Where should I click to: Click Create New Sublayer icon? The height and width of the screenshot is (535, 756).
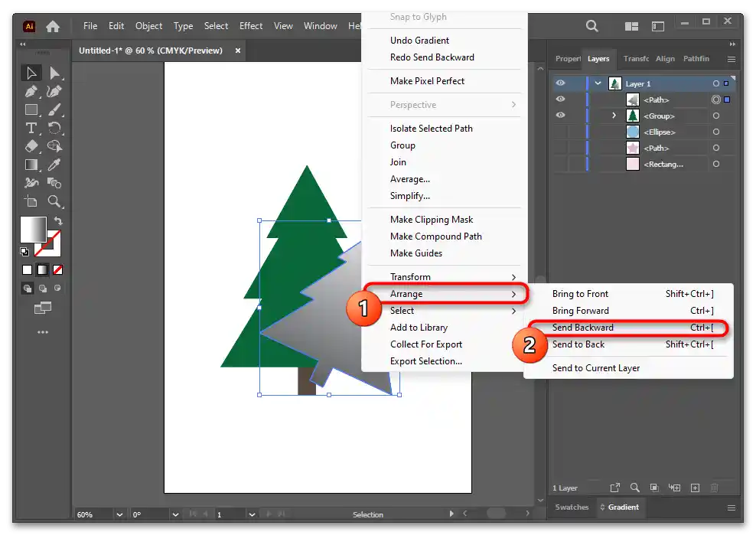(675, 488)
